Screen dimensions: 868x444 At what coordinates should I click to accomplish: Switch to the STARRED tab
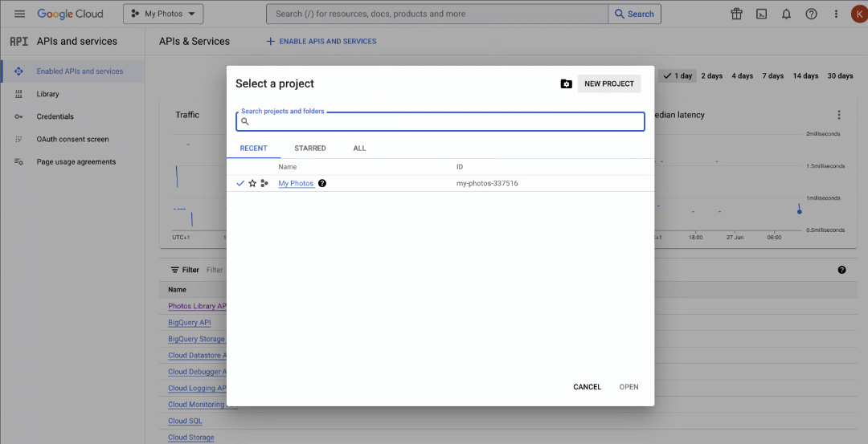(310, 149)
